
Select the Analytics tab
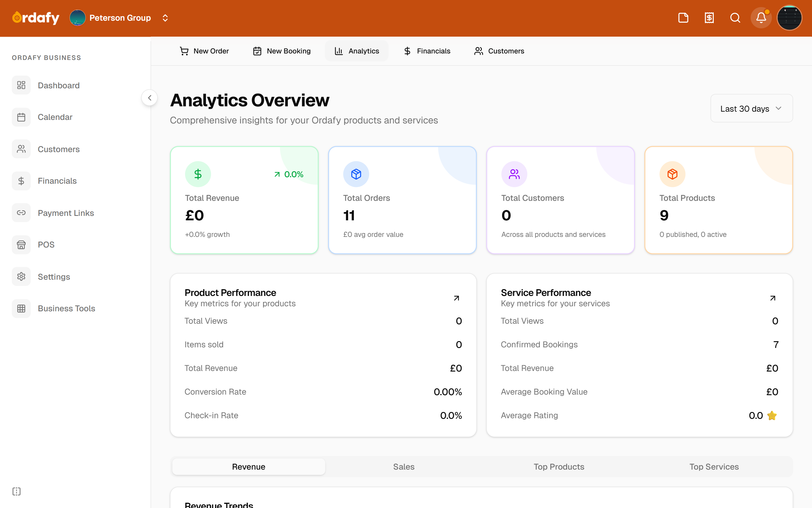[x=357, y=51]
